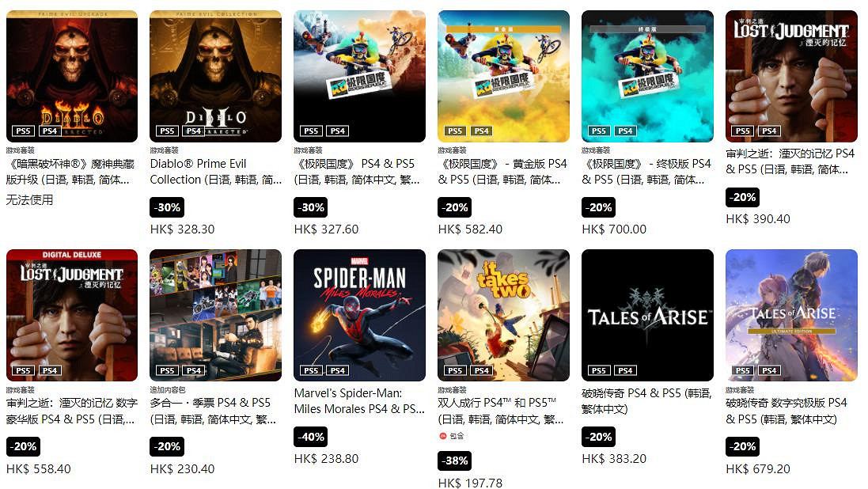The width and height of the screenshot is (868, 489).
Task: Open the Spider-Man Miles Morales cover image
Action: [359, 315]
